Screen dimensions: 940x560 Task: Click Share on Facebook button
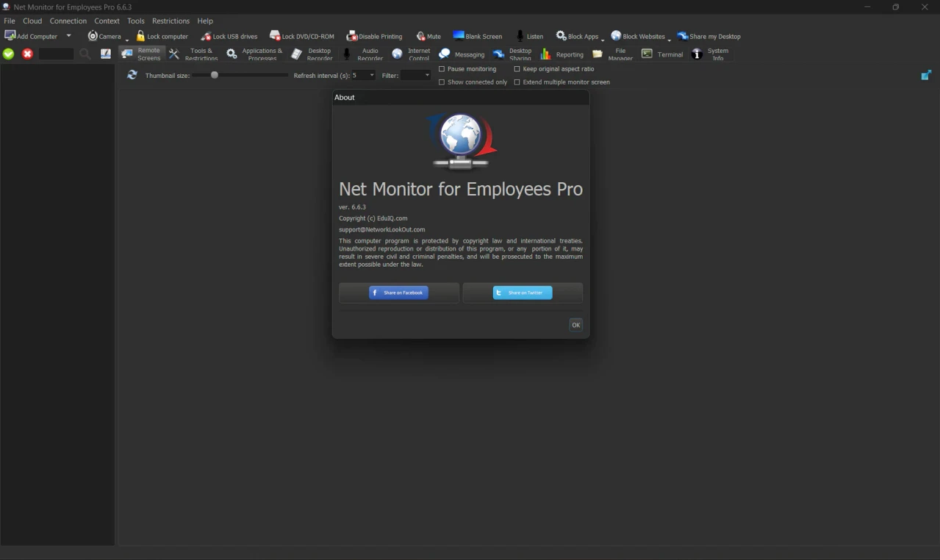[x=399, y=292]
